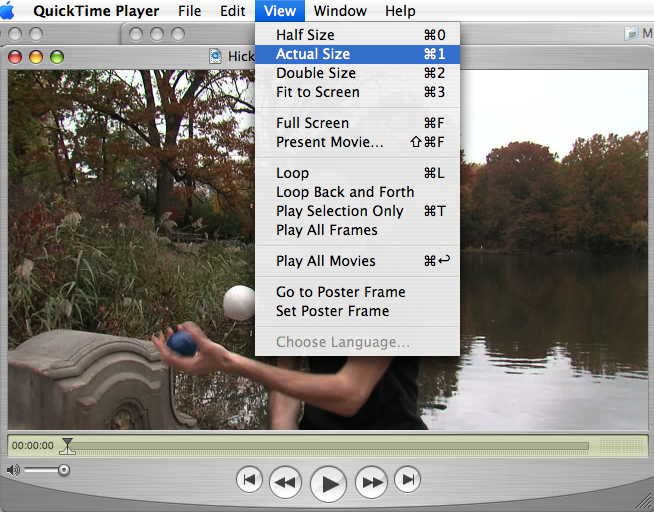
Task: Click the fast forward button
Action: [371, 482]
